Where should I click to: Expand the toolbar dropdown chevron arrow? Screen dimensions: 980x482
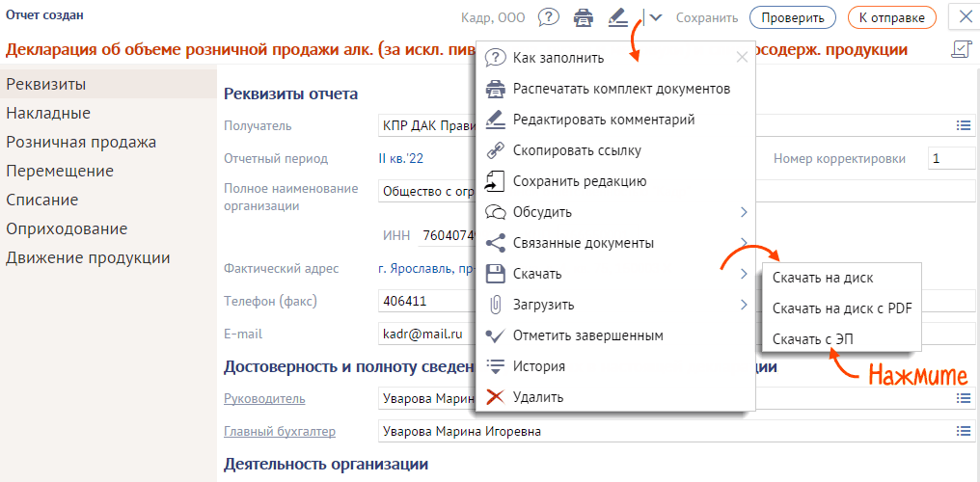pyautogui.click(x=656, y=17)
